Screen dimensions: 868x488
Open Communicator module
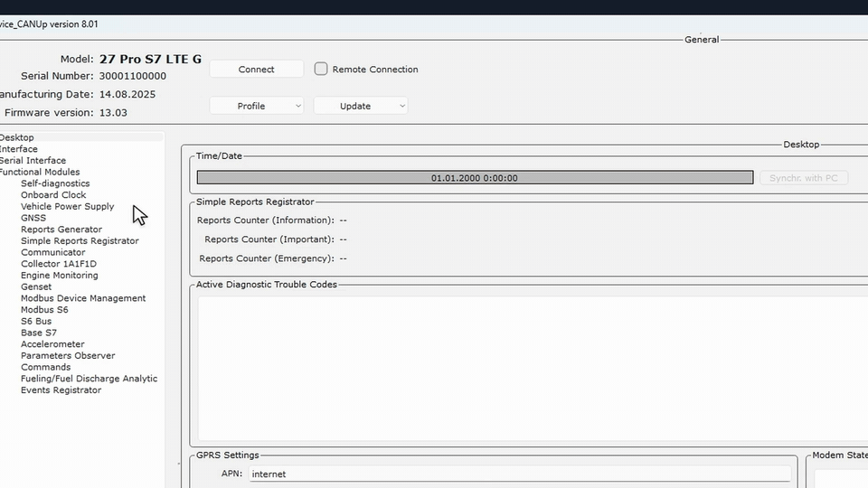pyautogui.click(x=52, y=252)
